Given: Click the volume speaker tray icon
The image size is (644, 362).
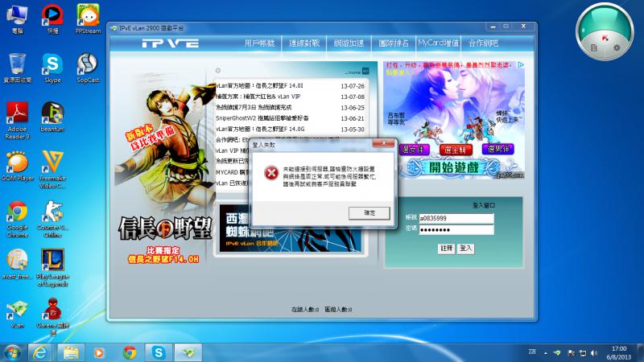Looking at the screenshot, I should [x=594, y=353].
